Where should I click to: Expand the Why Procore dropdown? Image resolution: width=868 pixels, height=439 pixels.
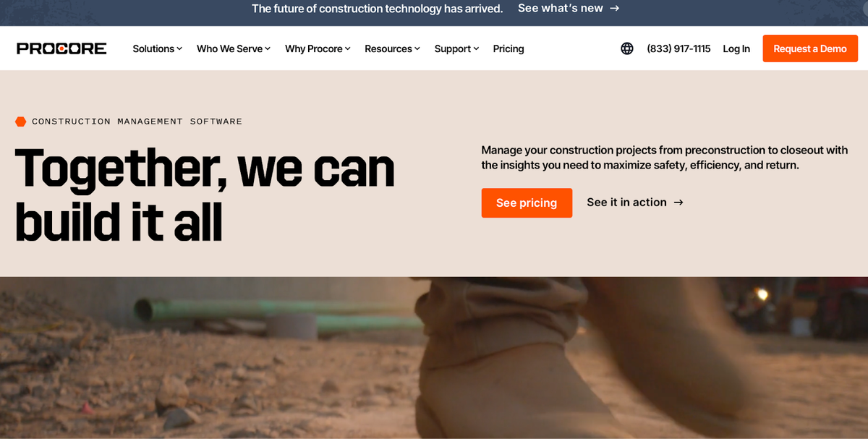point(318,48)
